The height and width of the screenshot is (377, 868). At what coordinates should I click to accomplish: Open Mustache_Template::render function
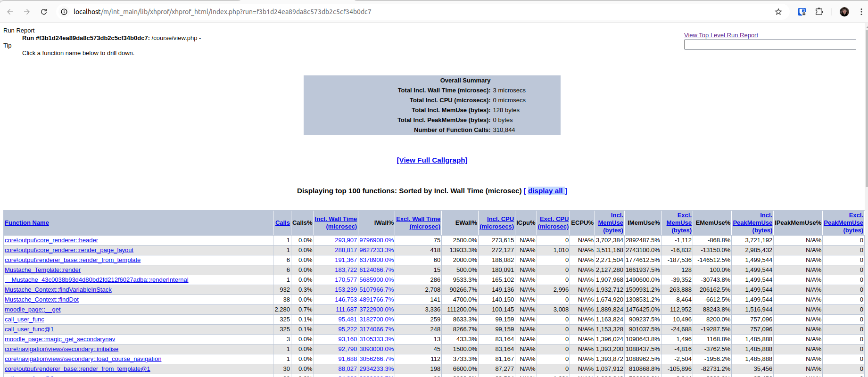pos(42,270)
